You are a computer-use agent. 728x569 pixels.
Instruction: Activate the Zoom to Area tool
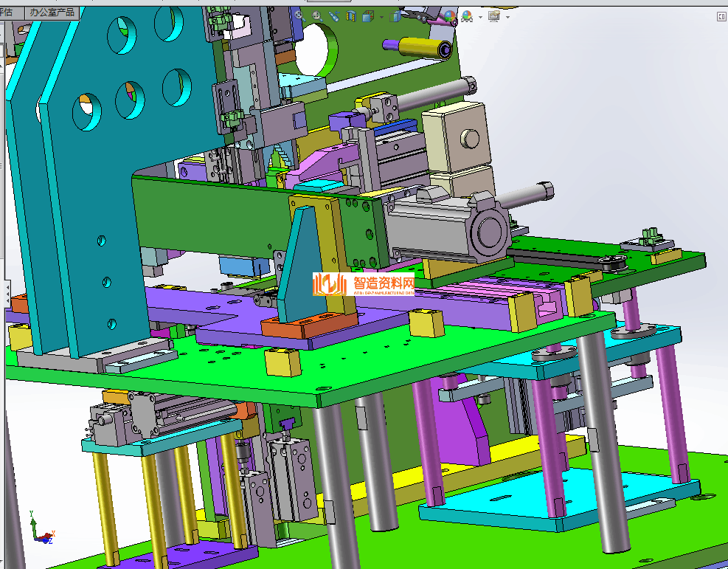[x=316, y=15]
